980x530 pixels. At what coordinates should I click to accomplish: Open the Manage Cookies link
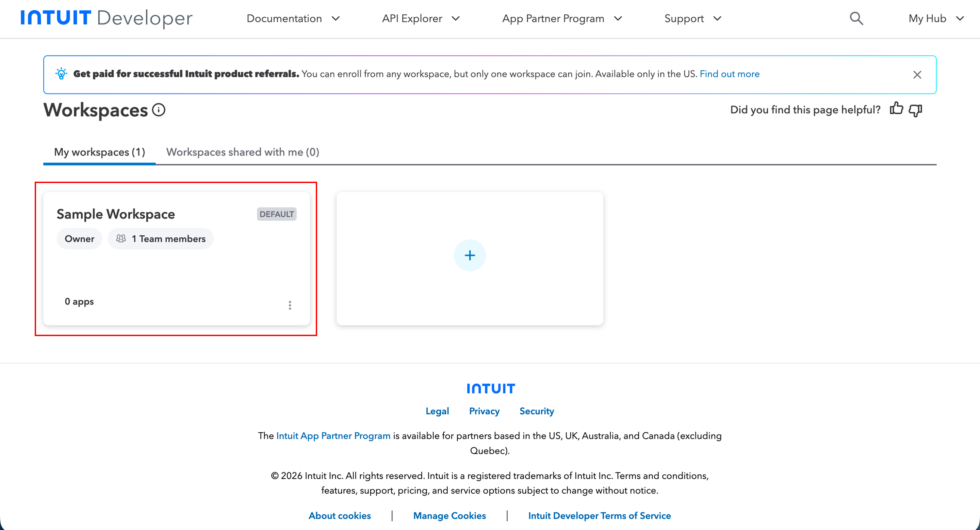click(449, 516)
